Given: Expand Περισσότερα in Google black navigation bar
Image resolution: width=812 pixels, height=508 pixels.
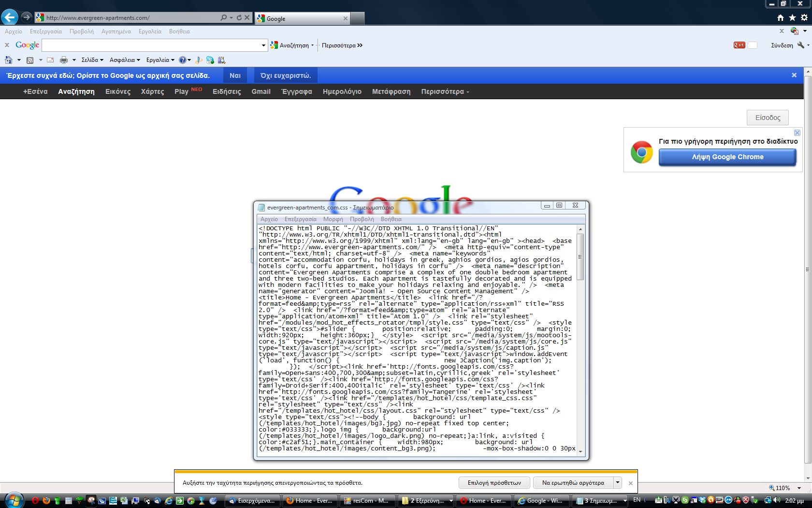Looking at the screenshot, I should 445,91.
